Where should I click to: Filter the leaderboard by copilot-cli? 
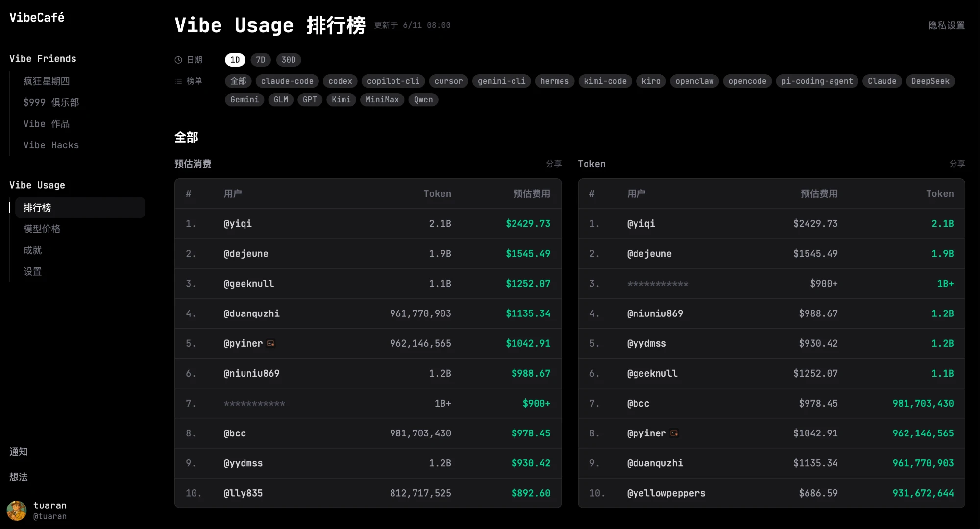point(393,81)
